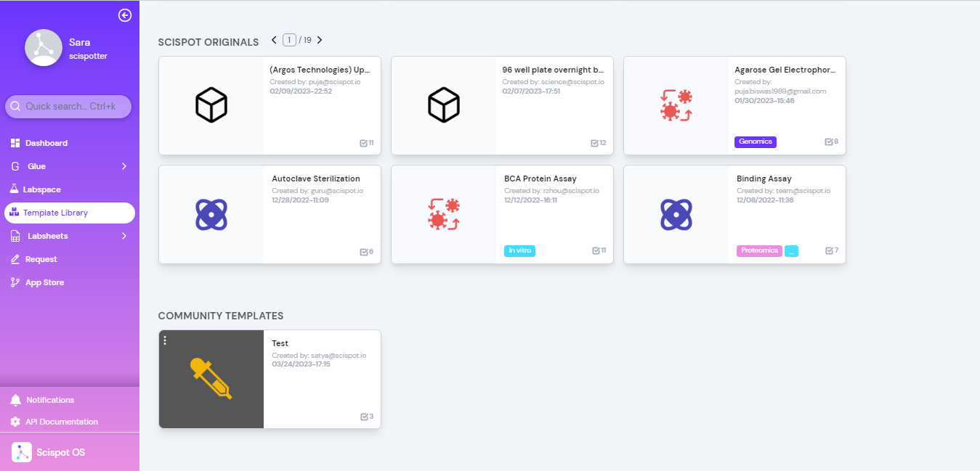Click the yellow pipette icon on the Test template

[x=211, y=379]
